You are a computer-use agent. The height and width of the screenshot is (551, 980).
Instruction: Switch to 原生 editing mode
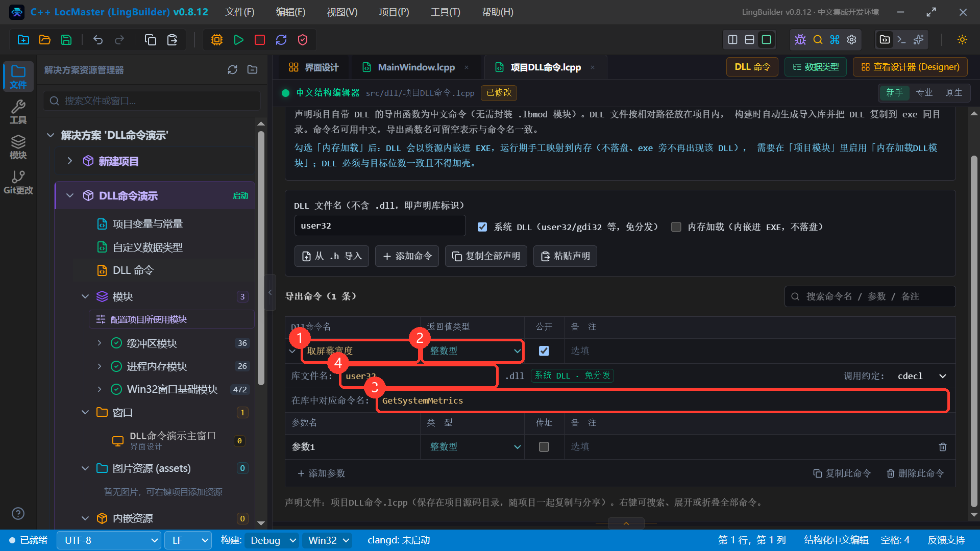[x=954, y=92]
